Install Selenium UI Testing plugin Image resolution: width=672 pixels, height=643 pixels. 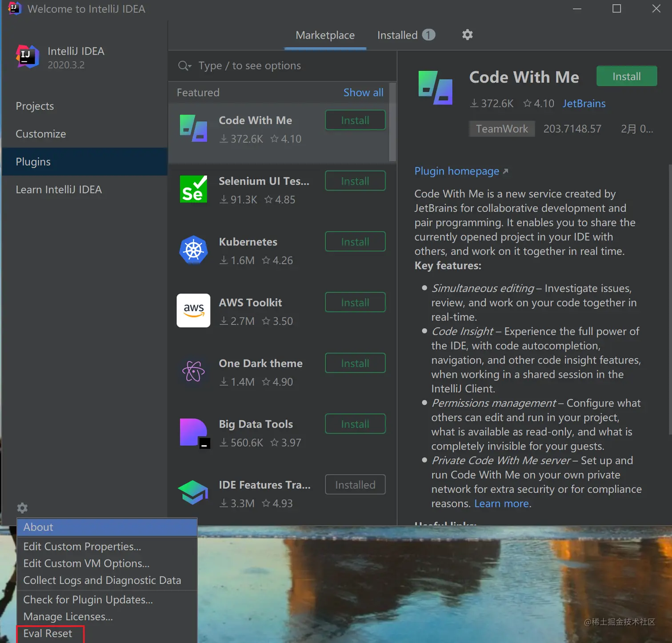(x=355, y=181)
